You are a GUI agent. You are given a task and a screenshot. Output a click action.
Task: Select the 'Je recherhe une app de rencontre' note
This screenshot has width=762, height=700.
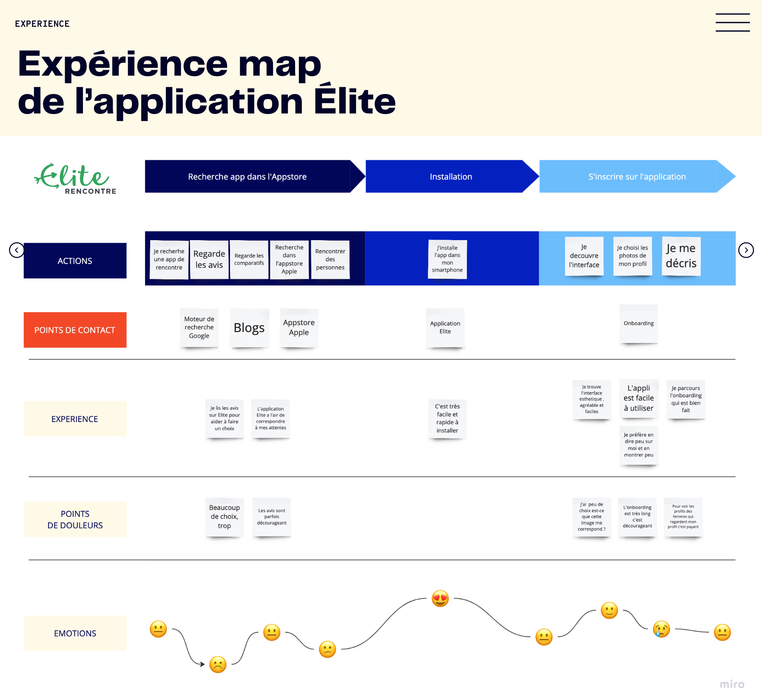click(x=169, y=259)
